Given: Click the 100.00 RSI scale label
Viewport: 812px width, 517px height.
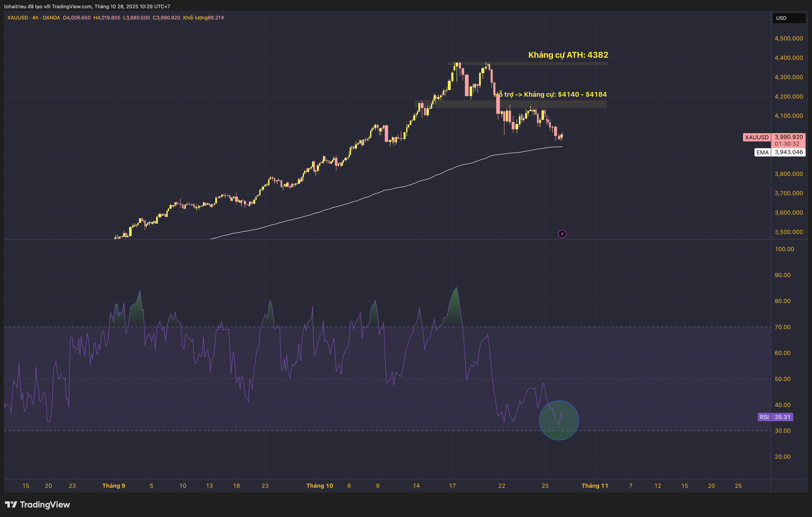Looking at the screenshot, I should [784, 249].
